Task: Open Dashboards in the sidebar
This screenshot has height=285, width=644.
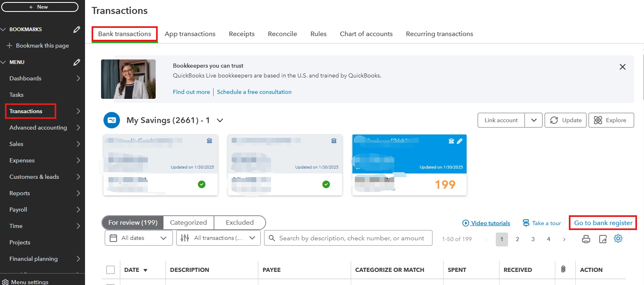Action: pyautogui.click(x=25, y=78)
